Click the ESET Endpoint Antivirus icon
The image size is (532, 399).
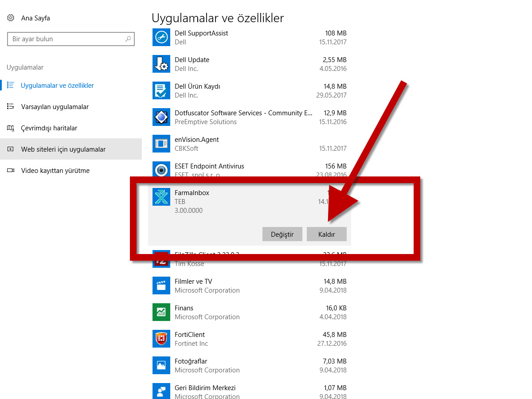coord(161,169)
